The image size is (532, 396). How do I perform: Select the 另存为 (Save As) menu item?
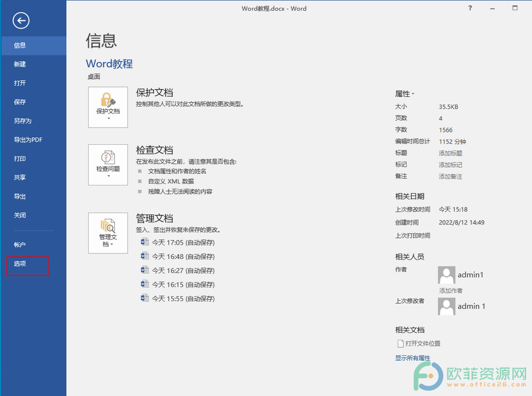point(34,121)
